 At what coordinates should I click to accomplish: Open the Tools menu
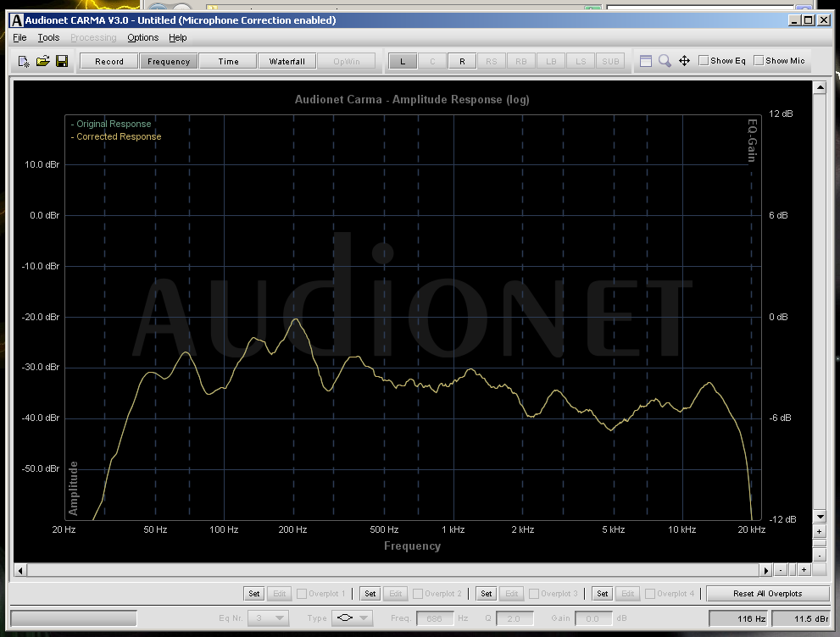tap(48, 37)
